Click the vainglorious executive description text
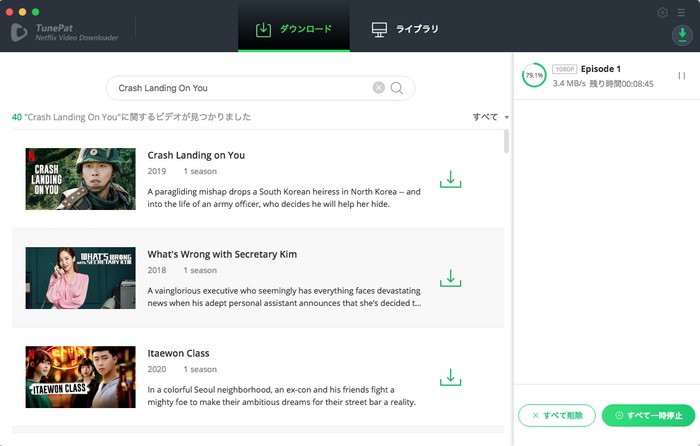 click(284, 297)
